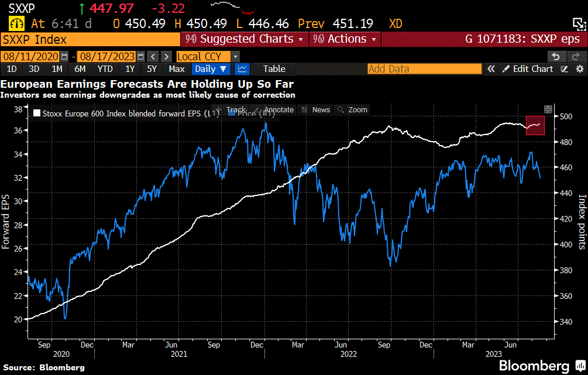The height and width of the screenshot is (375, 588).
Task: Click the red highlighted box at EPS line end
Action: point(535,125)
